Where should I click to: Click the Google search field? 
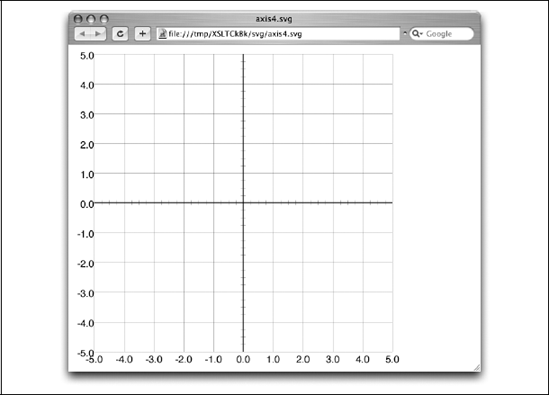tap(442, 34)
